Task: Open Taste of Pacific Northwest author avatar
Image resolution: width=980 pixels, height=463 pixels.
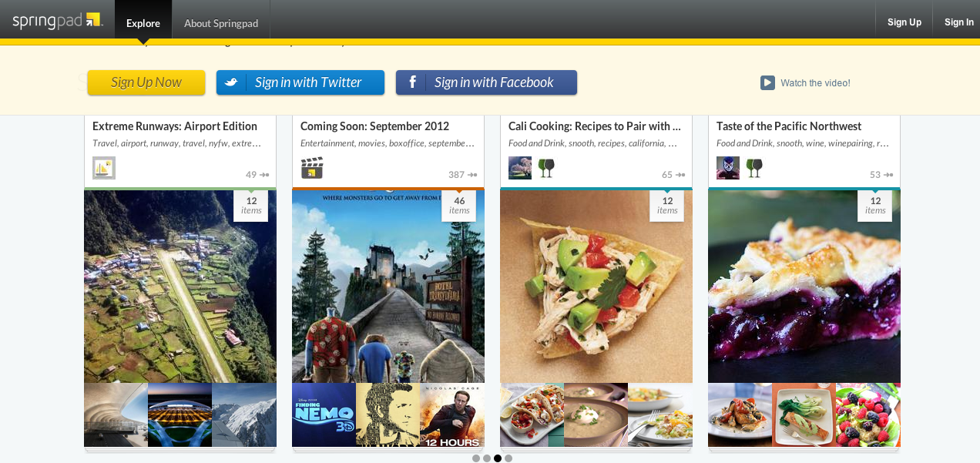Action: (x=728, y=168)
